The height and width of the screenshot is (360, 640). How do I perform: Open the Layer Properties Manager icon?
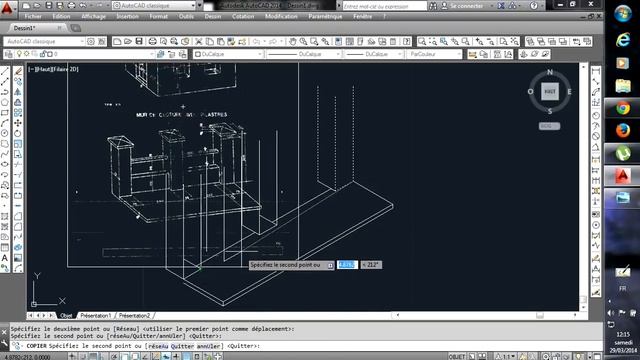(8, 54)
